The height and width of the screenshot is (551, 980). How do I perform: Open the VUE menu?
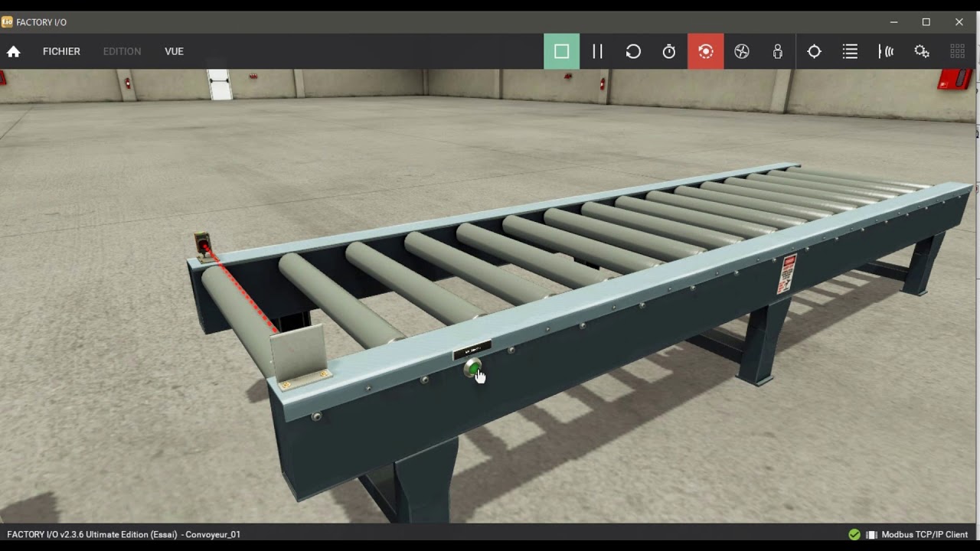click(174, 51)
